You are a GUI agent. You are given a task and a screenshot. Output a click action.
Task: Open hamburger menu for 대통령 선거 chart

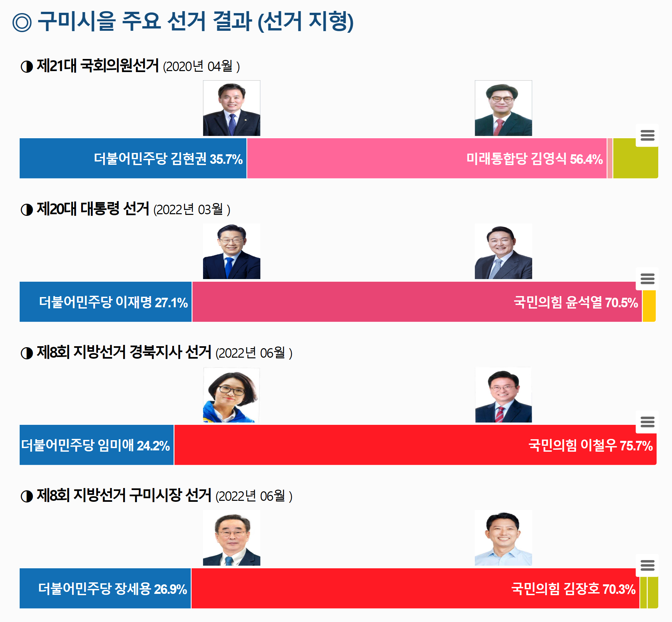(x=647, y=279)
